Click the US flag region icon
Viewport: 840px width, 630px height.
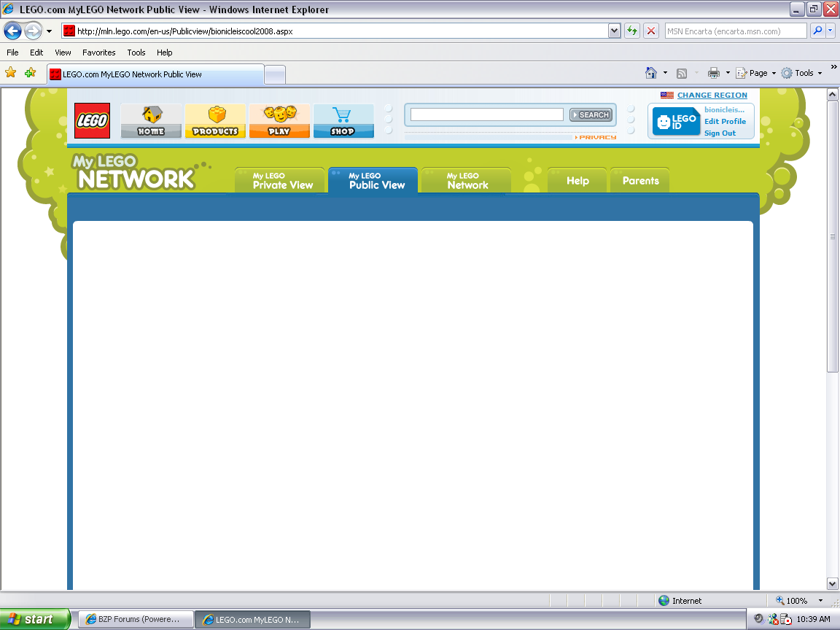tap(667, 96)
